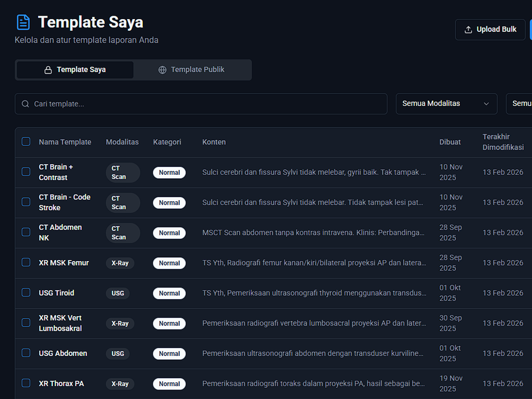Click Normal badge in CT Brain + Contrast row
This screenshot has height=399, width=532.
tap(169, 173)
